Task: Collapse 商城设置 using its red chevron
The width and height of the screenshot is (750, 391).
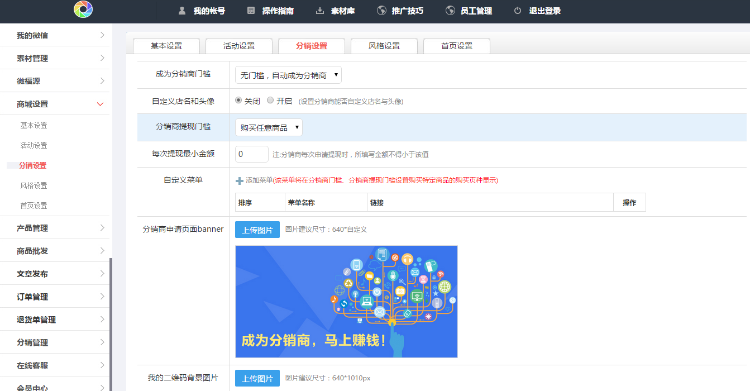Action: tap(100, 104)
